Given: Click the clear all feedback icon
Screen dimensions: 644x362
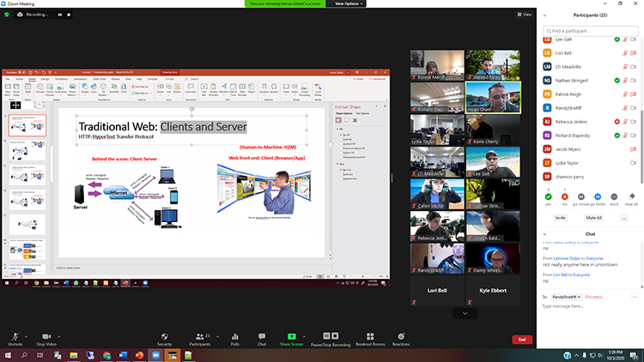Looking at the screenshot, I should click(x=632, y=196).
